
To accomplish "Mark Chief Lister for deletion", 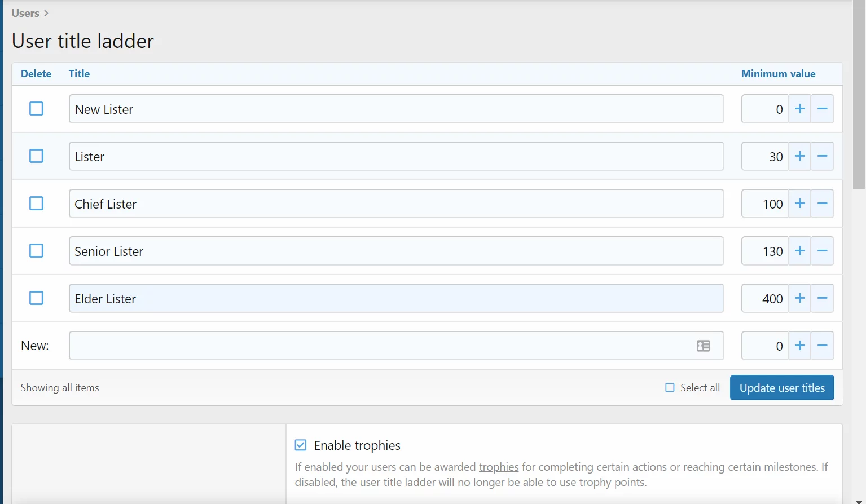I will click(36, 204).
